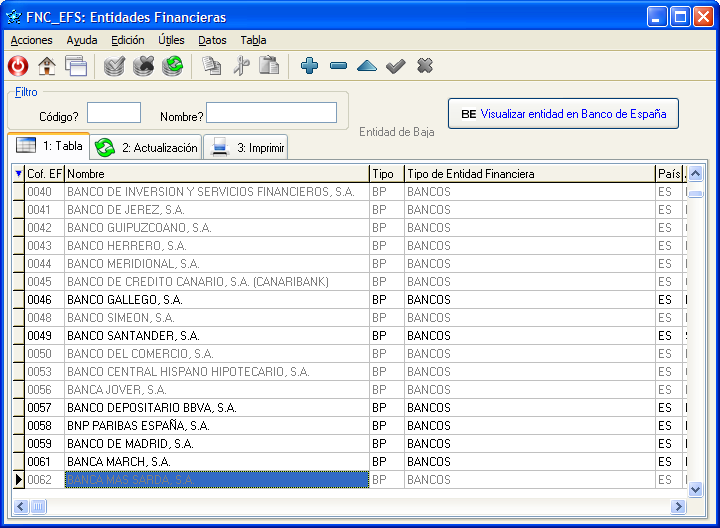Click the blue sort arrow in grid corner

pyautogui.click(x=18, y=174)
